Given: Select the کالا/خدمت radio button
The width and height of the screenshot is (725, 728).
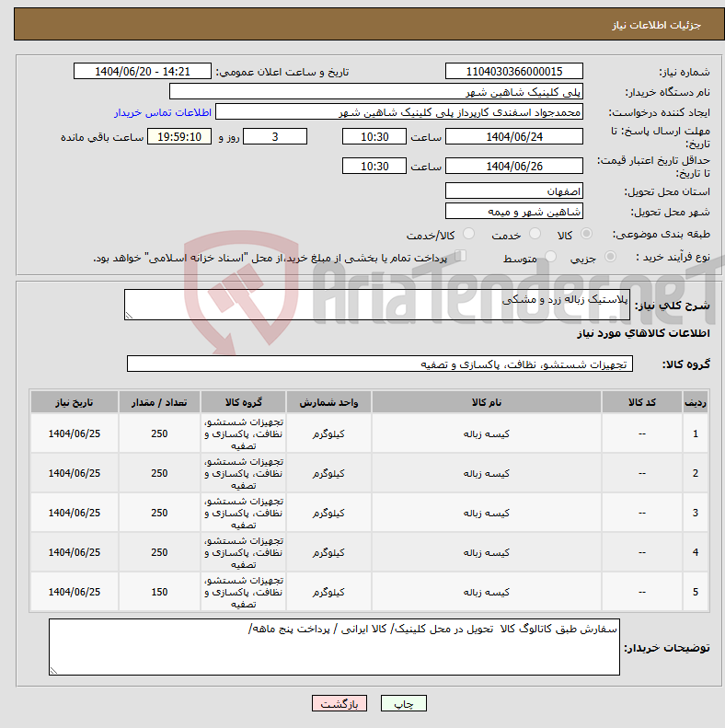Looking at the screenshot, I should tap(469, 234).
